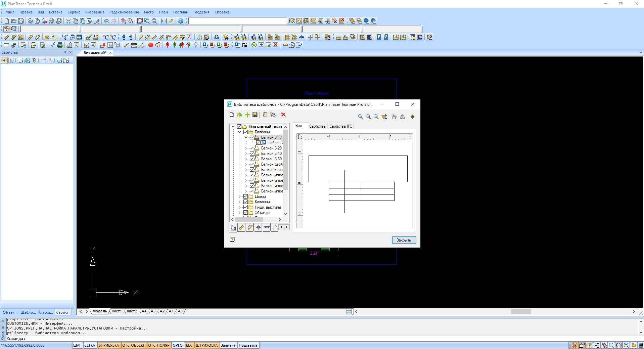This screenshot has width=644, height=349.
Task: Open the Геодезия menu
Action: click(x=201, y=12)
